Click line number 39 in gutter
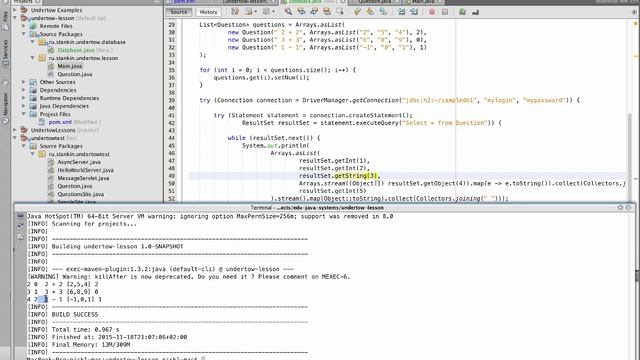Image resolution: width=640 pixels, height=360 pixels. point(171,100)
